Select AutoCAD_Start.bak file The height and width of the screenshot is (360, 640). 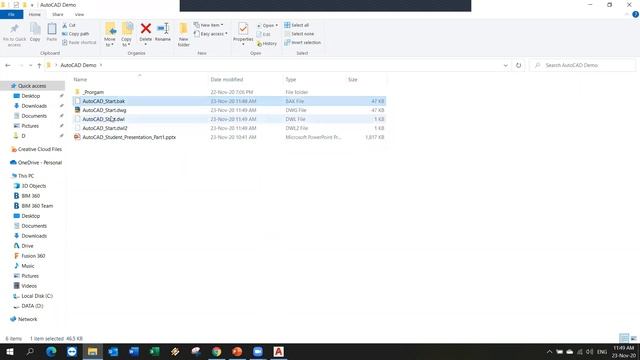[229, 101]
